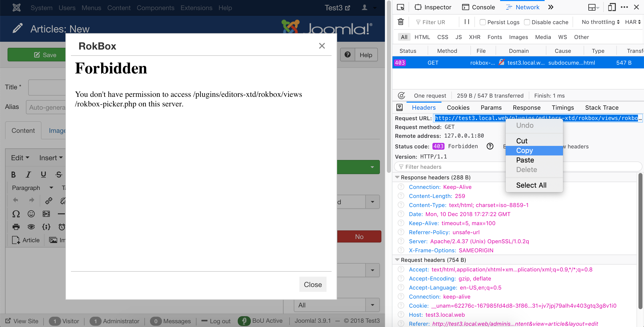Enable Disable cache checkbox
The image size is (644, 327).
pyautogui.click(x=527, y=22)
